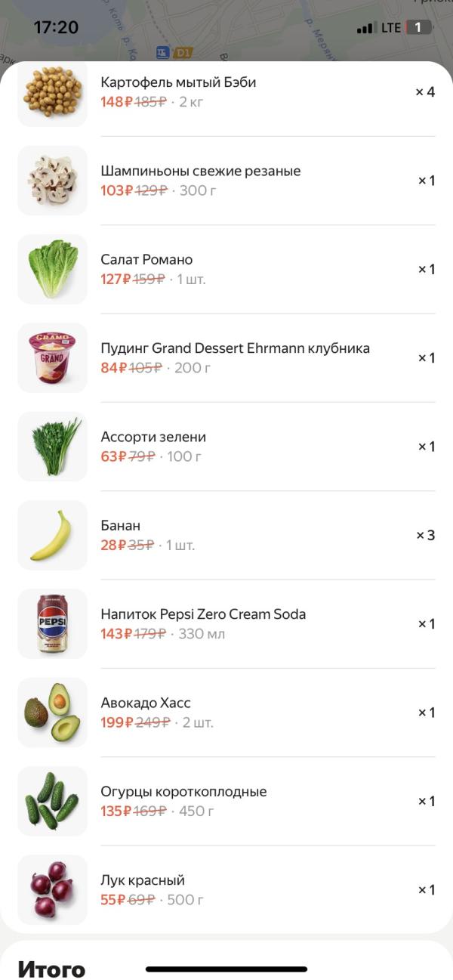Select the Шампиньоны свежие резаные title

pyautogui.click(x=200, y=171)
